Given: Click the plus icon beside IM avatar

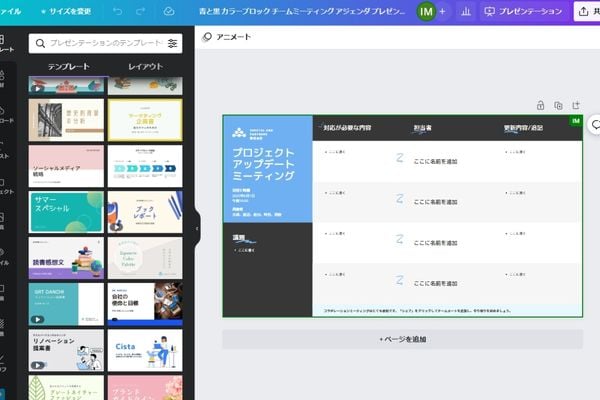Looking at the screenshot, I should click(443, 12).
